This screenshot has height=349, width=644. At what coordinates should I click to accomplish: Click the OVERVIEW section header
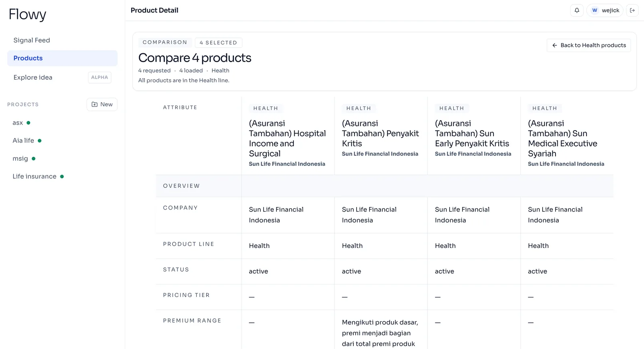(x=182, y=186)
